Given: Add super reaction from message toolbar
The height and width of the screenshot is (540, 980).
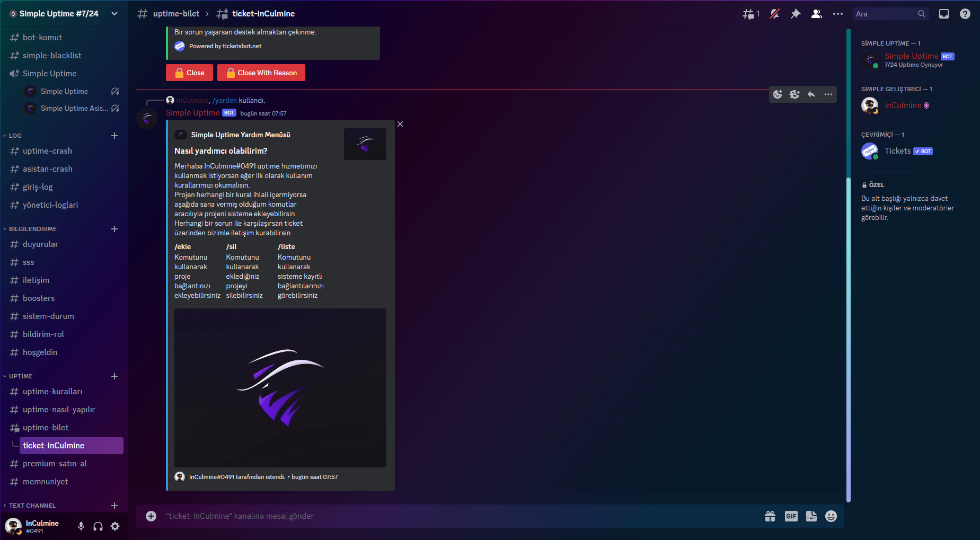Looking at the screenshot, I should pyautogui.click(x=794, y=94).
